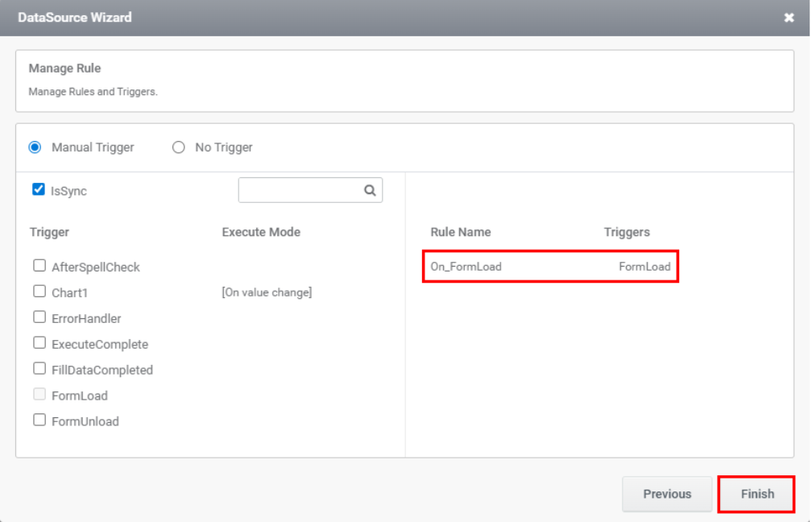Tick the Chart1 trigger checkbox
The height and width of the screenshot is (522, 812).
39,292
